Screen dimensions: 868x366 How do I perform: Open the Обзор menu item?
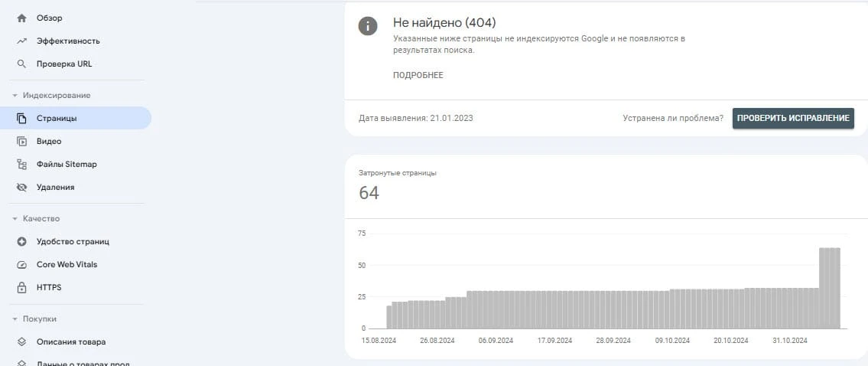[75, 18]
